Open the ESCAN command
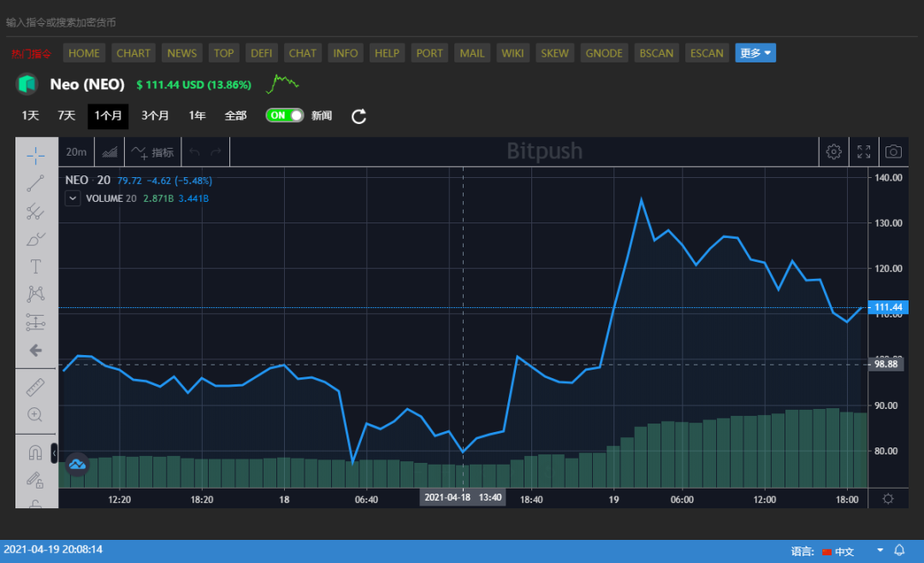Screen dimensions: 924x563 tap(707, 53)
